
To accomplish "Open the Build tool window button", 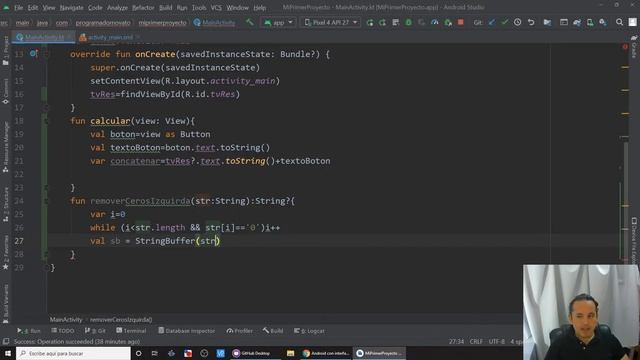I will click(x=273, y=331).
